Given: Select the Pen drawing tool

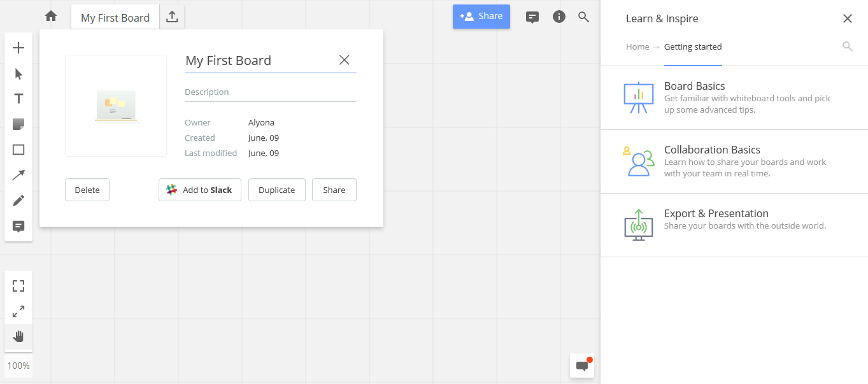Looking at the screenshot, I should point(18,201).
